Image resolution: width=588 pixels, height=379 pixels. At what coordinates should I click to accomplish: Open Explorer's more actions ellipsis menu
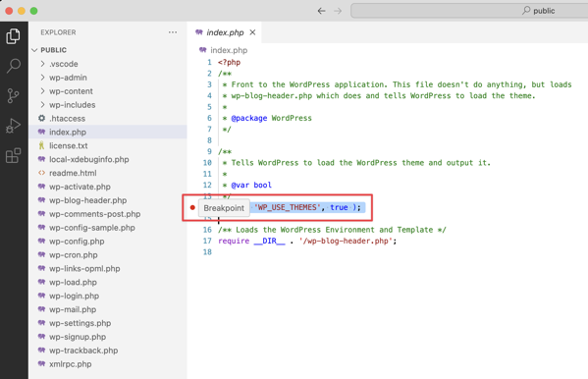[173, 32]
